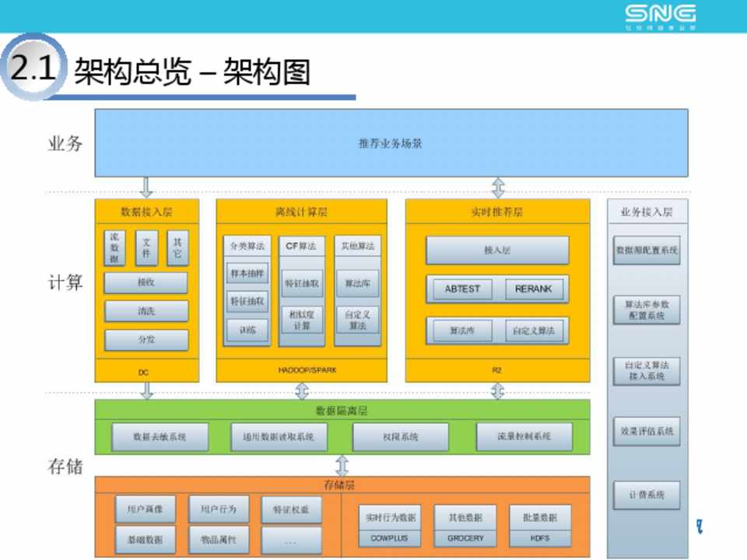
Task: Select the 流量控制系统 box
Action: pos(524,437)
